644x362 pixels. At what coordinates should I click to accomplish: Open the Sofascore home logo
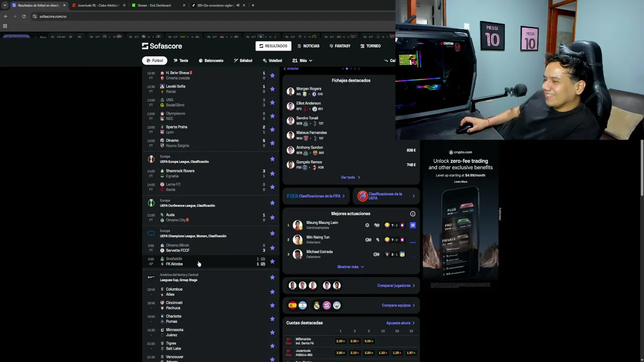(x=162, y=46)
